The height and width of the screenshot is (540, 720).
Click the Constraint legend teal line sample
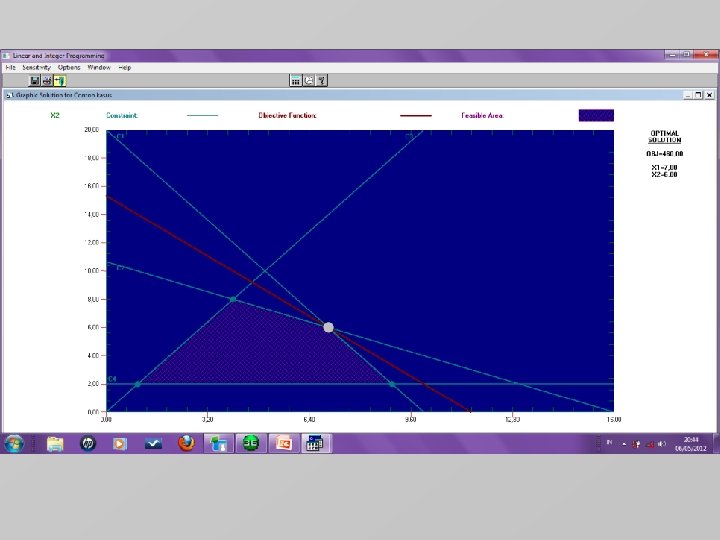tap(202, 116)
